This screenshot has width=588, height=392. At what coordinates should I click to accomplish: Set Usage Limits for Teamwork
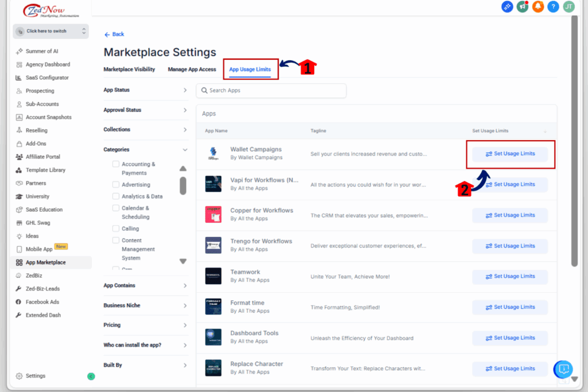click(510, 277)
